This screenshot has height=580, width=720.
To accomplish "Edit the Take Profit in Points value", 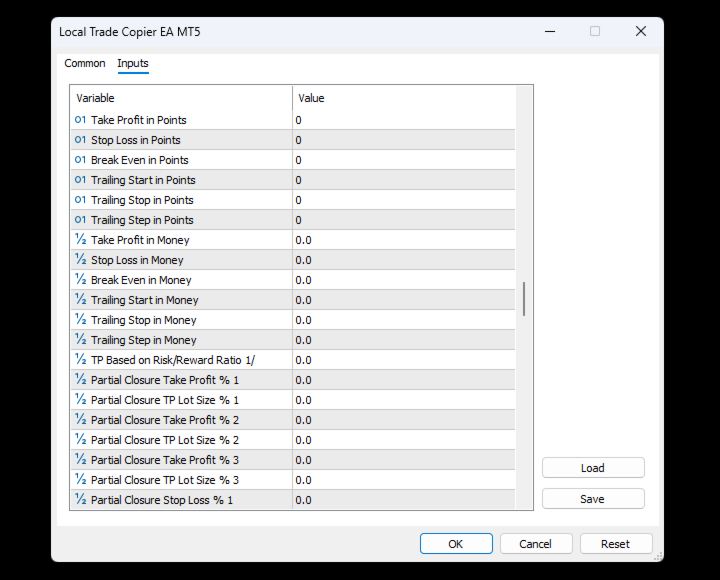I will click(404, 120).
